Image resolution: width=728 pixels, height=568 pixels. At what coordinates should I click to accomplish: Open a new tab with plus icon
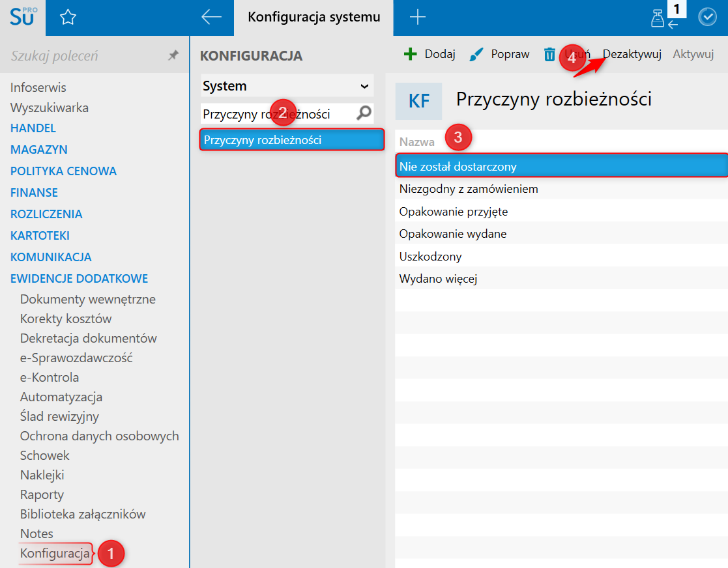pos(417,17)
